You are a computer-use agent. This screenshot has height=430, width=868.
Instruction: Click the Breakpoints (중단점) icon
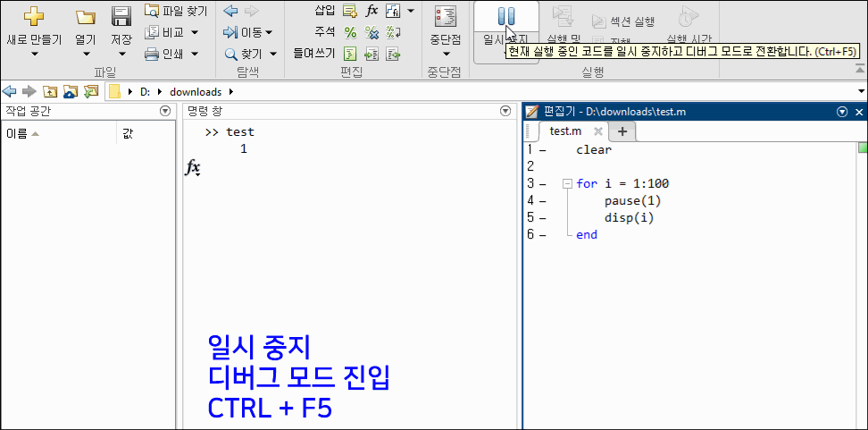pos(446,17)
